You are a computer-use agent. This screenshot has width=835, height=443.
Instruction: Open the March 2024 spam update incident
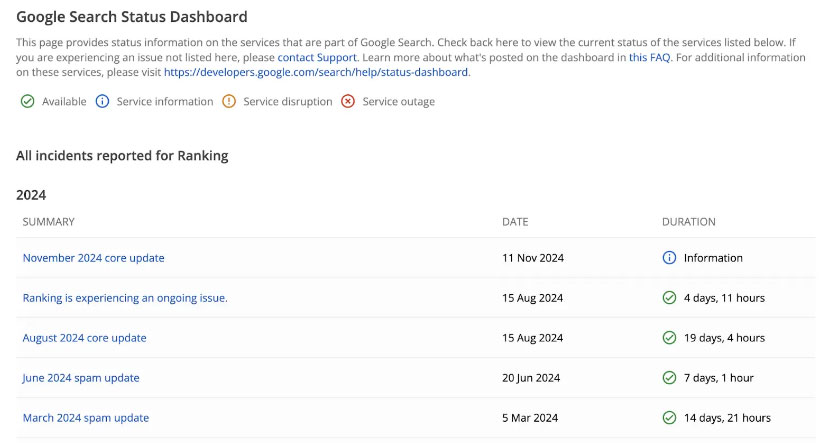point(85,418)
